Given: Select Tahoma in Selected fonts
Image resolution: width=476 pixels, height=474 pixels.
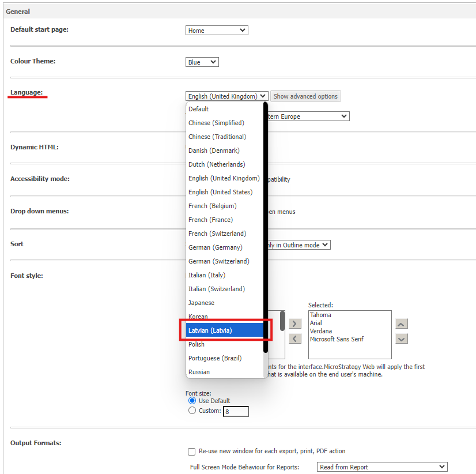Looking at the screenshot, I should click(x=350, y=315).
